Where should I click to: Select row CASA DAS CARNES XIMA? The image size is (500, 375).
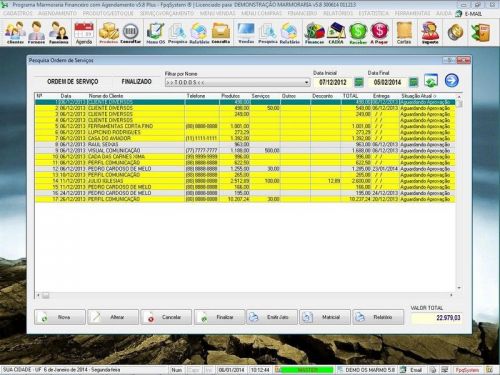pyautogui.click(x=245, y=157)
